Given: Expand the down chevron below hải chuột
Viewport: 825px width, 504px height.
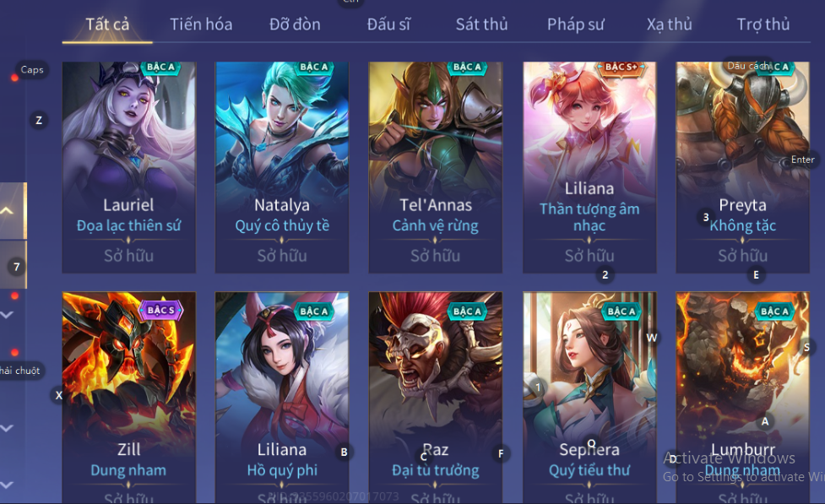Looking at the screenshot, I should (7, 428).
